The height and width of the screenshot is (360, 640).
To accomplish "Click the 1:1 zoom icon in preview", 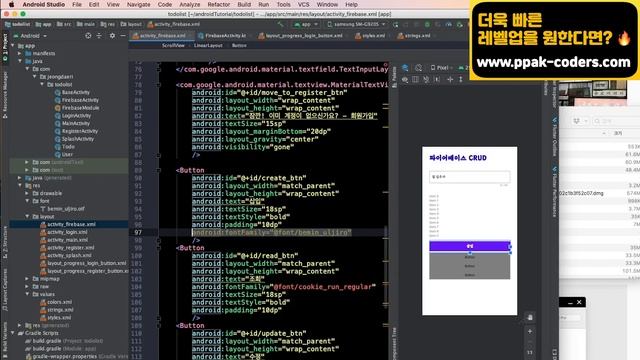I will pos(530,352).
